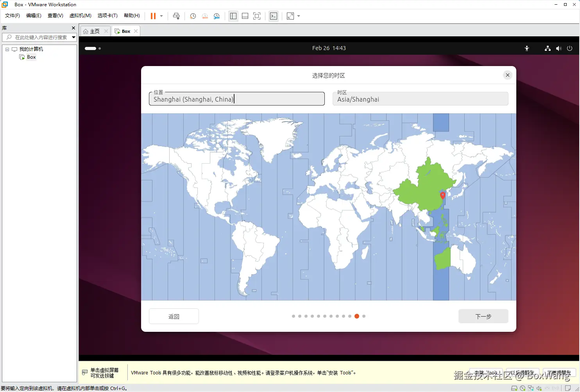The image size is (580, 392).
Task: Close the 选择您的时区 installer dialog
Action: click(x=507, y=75)
